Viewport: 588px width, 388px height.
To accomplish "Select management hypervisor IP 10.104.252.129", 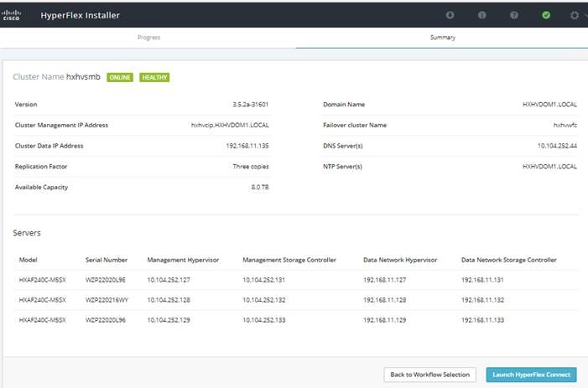I will tap(169, 320).
